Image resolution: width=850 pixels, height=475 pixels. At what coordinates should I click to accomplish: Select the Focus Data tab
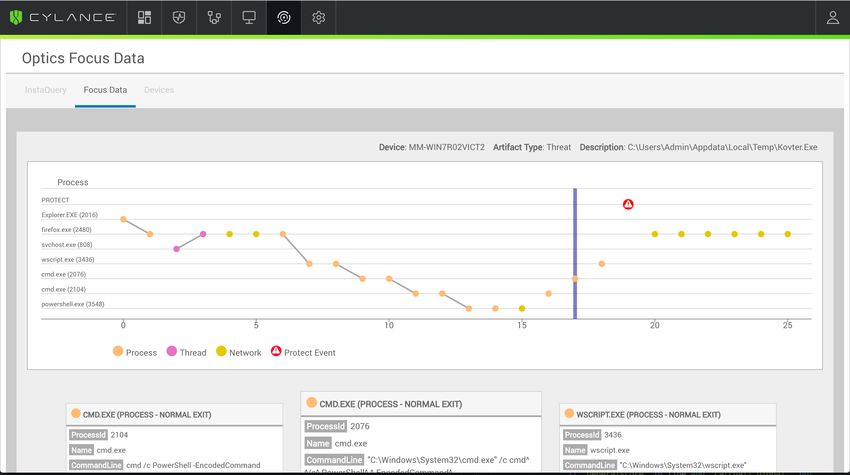[105, 90]
